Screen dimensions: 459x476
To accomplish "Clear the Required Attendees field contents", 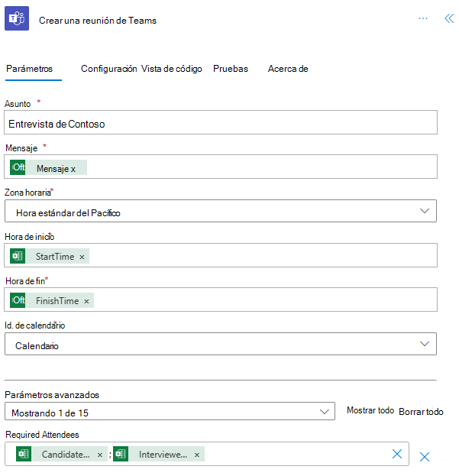I will click(397, 454).
